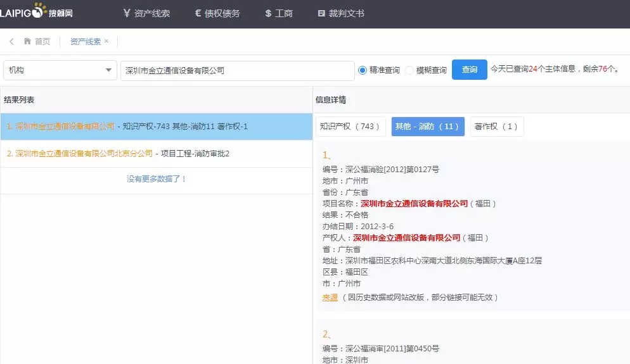The image size is (630, 364).
Task: Switch to 其他-消防 (11) tab
Action: coord(428,127)
